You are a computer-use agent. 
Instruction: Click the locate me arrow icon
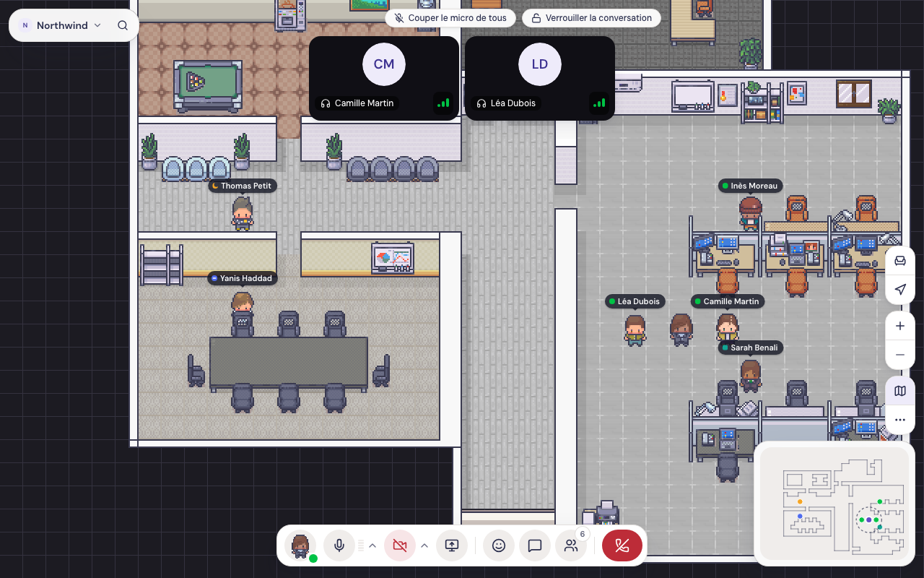[900, 290]
